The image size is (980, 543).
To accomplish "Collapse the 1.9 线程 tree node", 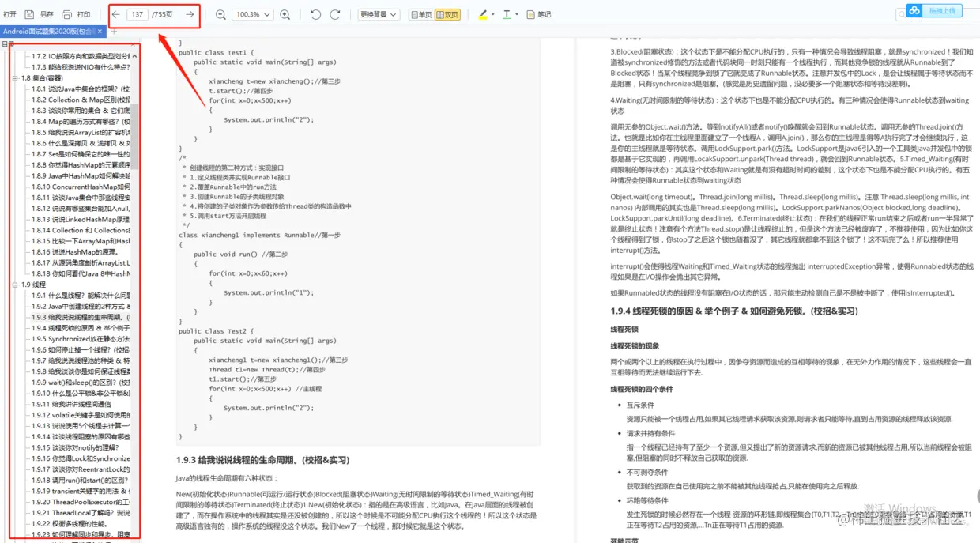I will [15, 285].
